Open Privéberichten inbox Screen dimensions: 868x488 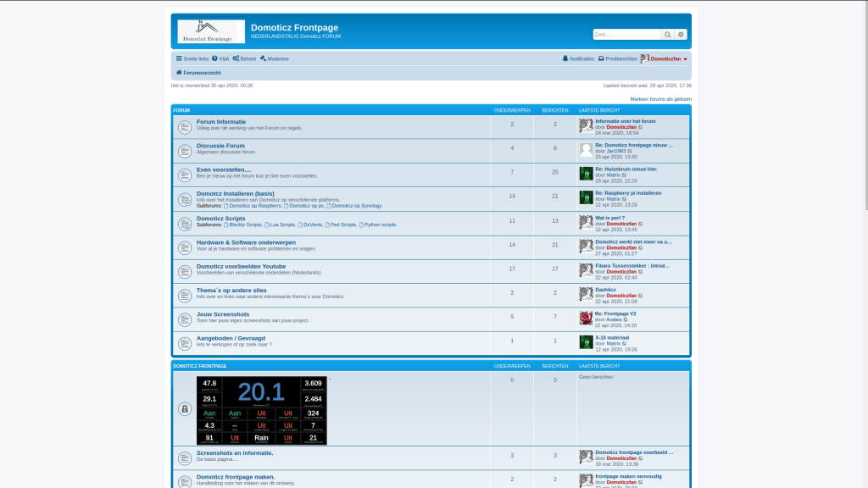pos(617,58)
